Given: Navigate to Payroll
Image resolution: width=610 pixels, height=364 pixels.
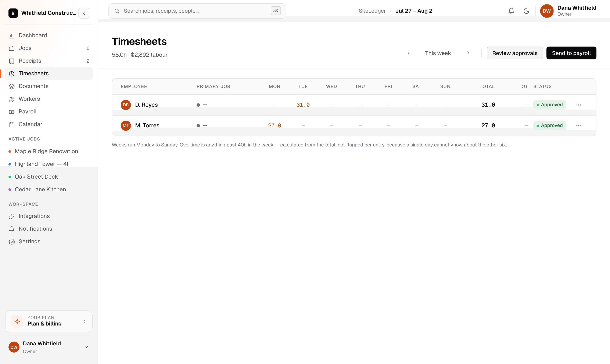Looking at the screenshot, I should pyautogui.click(x=49, y=112).
